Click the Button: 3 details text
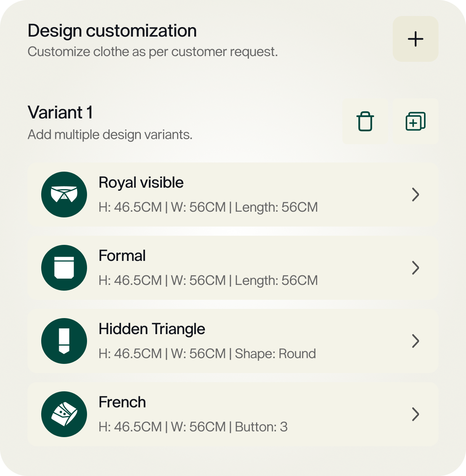This screenshot has width=466, height=476. 261,427
